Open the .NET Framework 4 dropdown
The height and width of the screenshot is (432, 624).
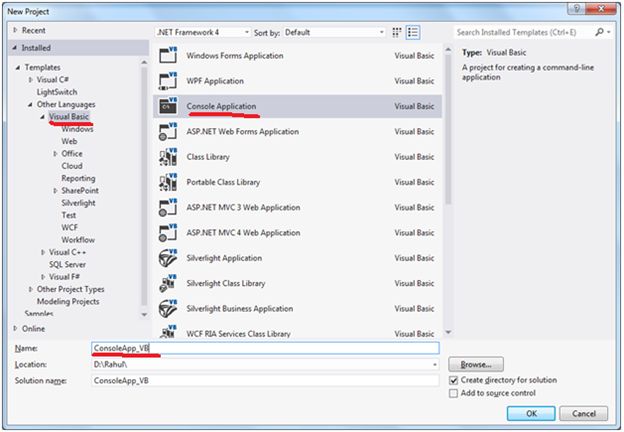pyautogui.click(x=203, y=32)
